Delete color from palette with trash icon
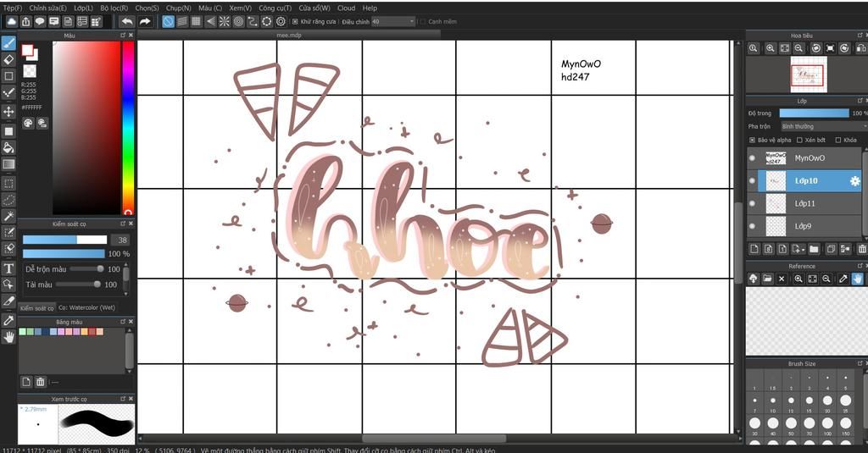This screenshot has width=868, height=453. click(x=41, y=382)
